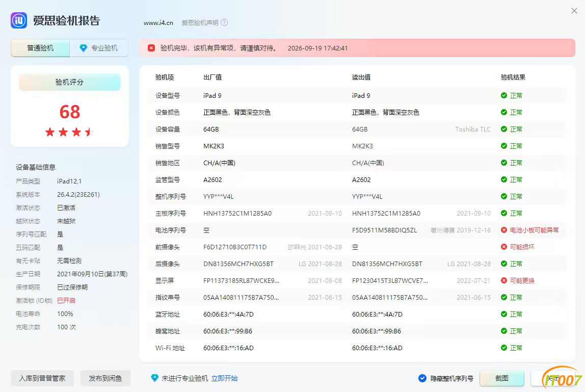Image resolution: width=585 pixels, height=392 pixels.
Task: Click the green check icon in Wi-Fi 地址 row
Action: click(503, 348)
